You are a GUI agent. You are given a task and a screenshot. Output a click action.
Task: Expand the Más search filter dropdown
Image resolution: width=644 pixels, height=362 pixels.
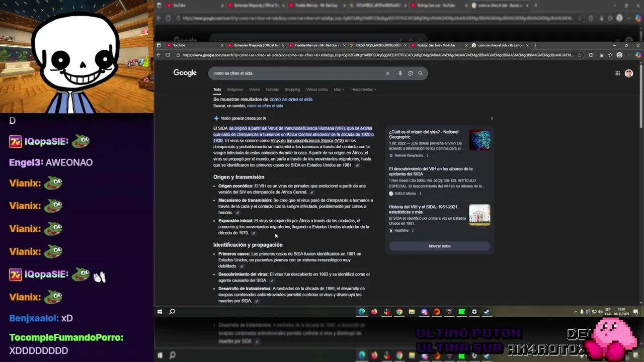click(x=339, y=89)
